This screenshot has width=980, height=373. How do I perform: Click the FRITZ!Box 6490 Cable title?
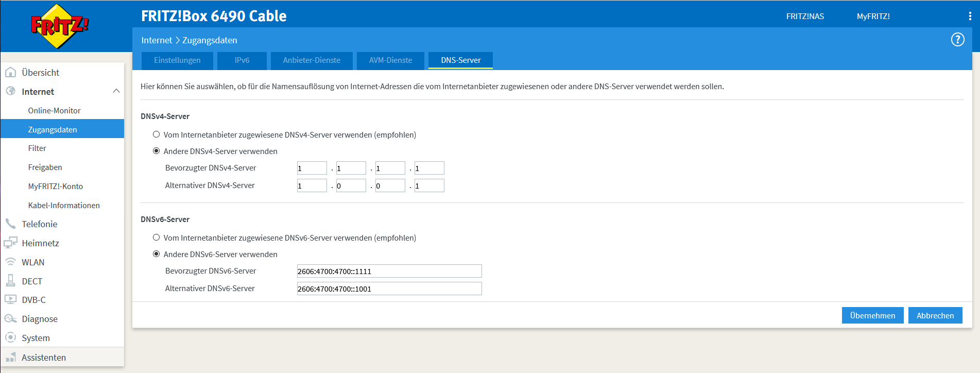(x=214, y=16)
